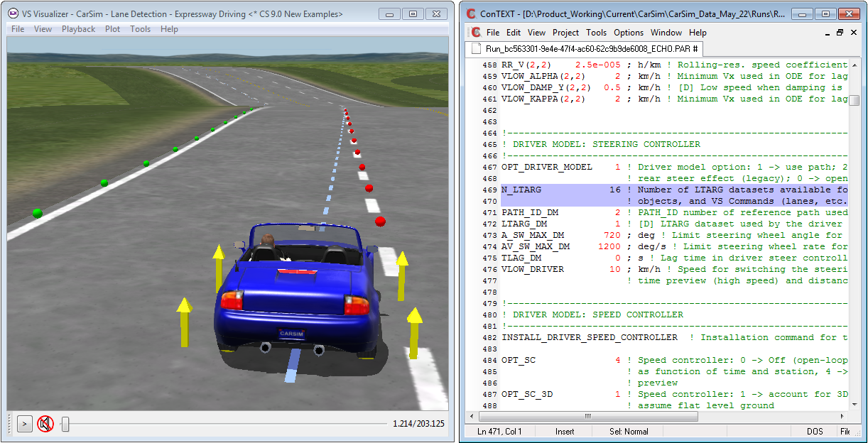Toggle the muted sound icon in VS Visualizer
This screenshot has height=443, width=868.
[x=45, y=424]
